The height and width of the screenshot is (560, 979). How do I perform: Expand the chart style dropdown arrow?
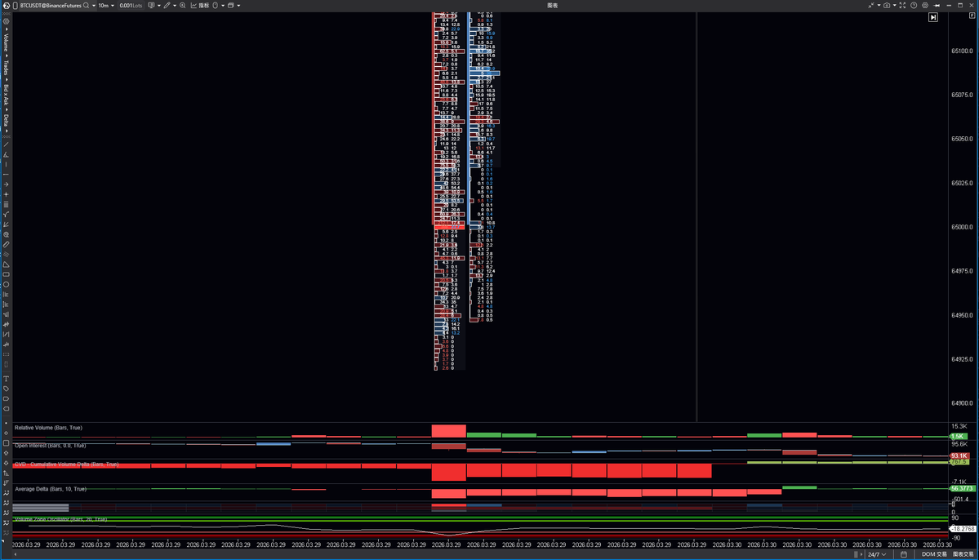[x=158, y=6]
